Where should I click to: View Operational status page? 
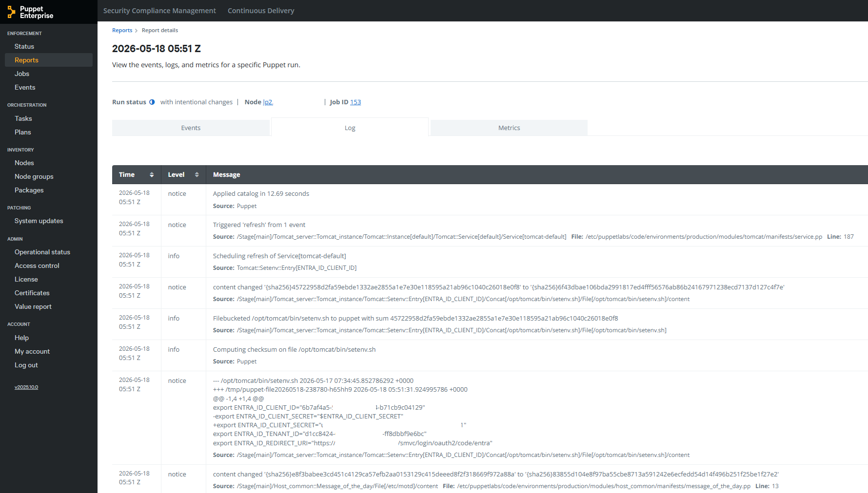click(x=42, y=252)
